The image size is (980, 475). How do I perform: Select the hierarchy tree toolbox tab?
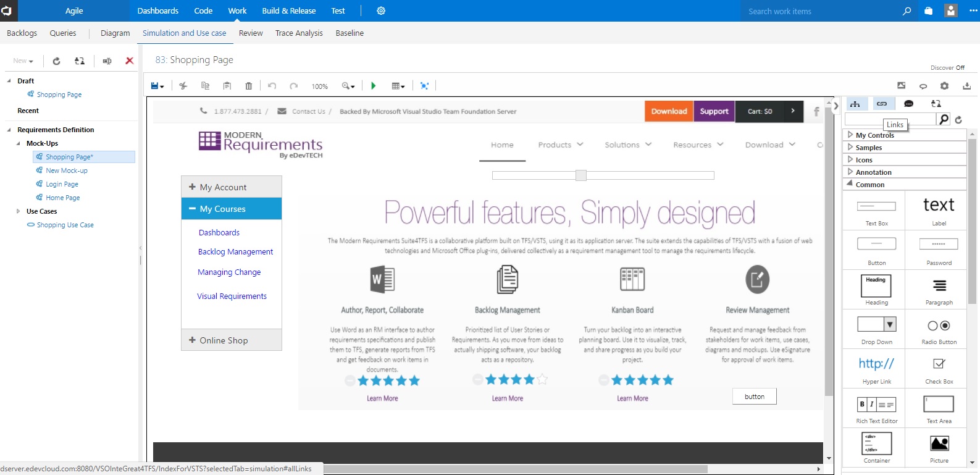(855, 104)
